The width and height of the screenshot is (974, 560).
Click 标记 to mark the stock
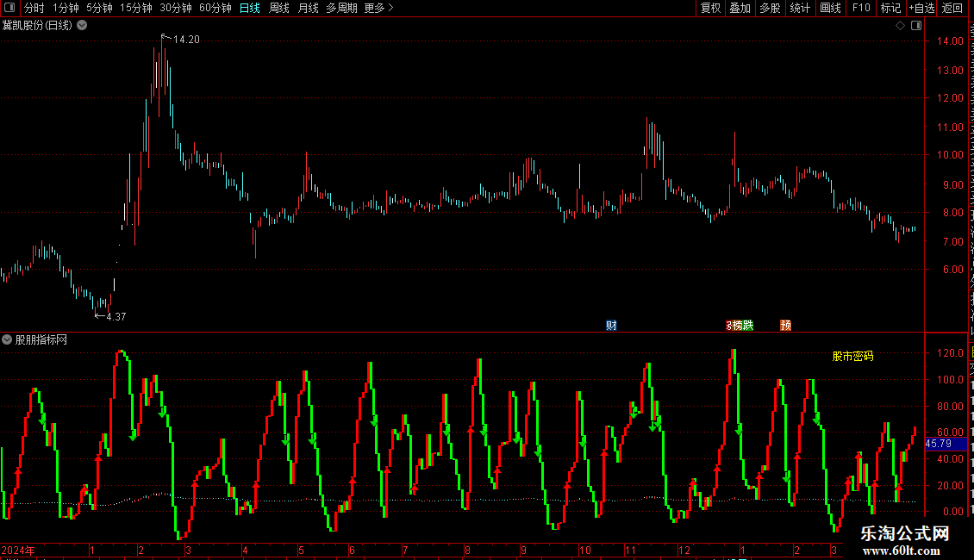point(890,8)
